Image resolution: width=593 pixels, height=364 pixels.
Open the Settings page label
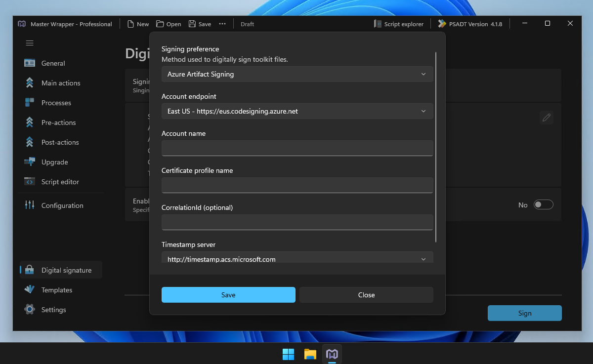54,310
